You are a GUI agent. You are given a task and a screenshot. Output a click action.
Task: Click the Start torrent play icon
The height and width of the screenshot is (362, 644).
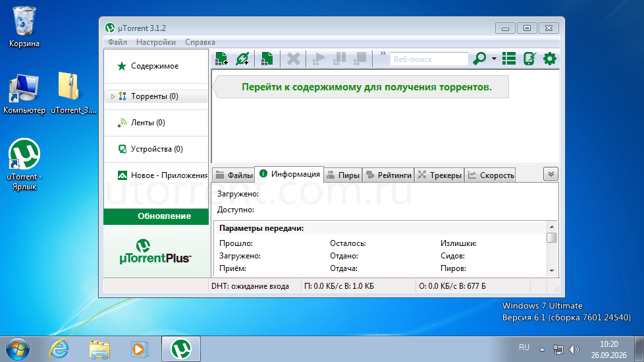point(318,59)
